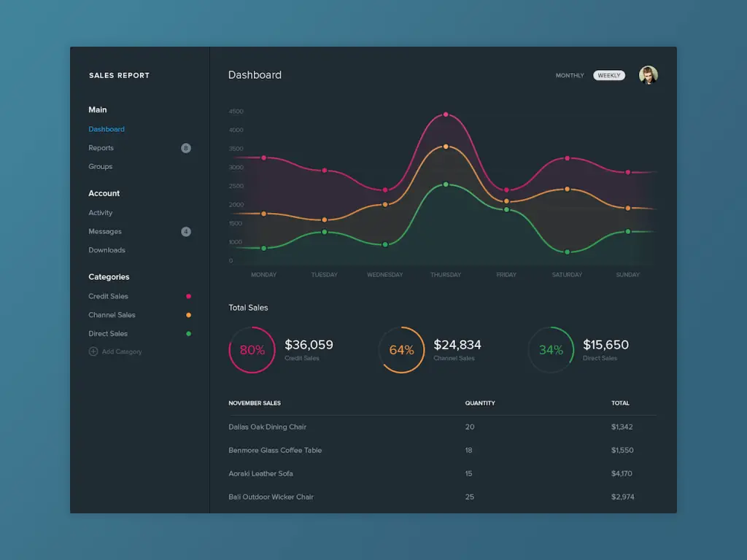This screenshot has width=747, height=560.
Task: Open the Downloads page
Action: [x=107, y=250]
